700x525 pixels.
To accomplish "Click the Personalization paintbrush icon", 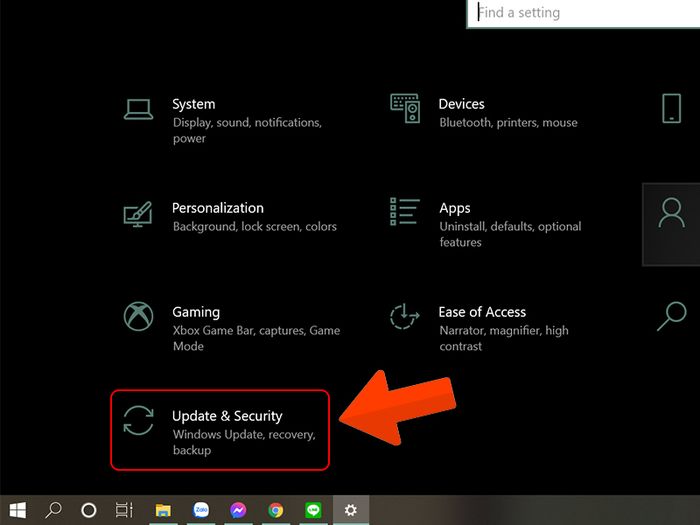I will [x=138, y=214].
